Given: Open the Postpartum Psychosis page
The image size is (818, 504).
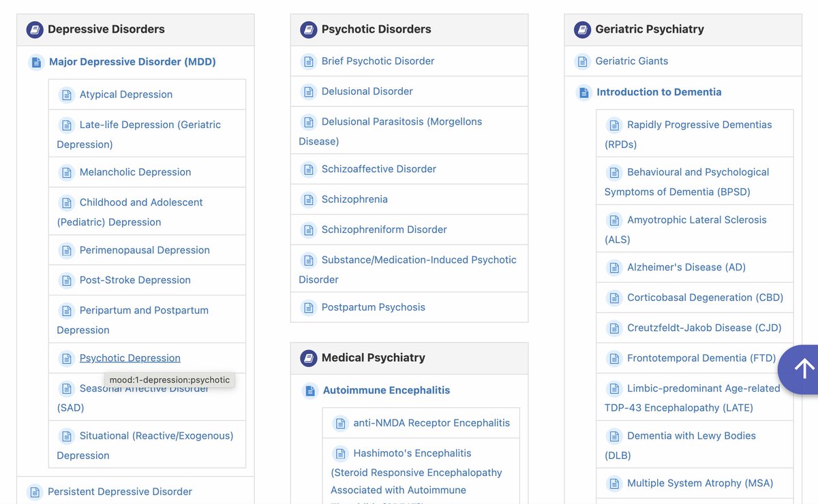Looking at the screenshot, I should 374,307.
